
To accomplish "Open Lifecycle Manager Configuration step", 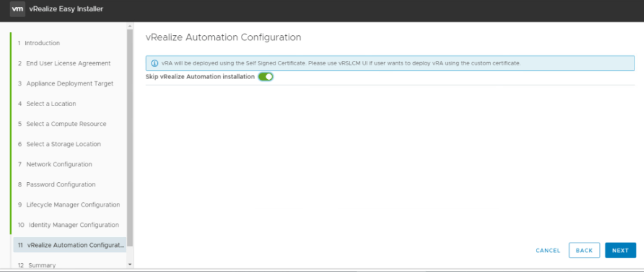I will click(x=72, y=205).
